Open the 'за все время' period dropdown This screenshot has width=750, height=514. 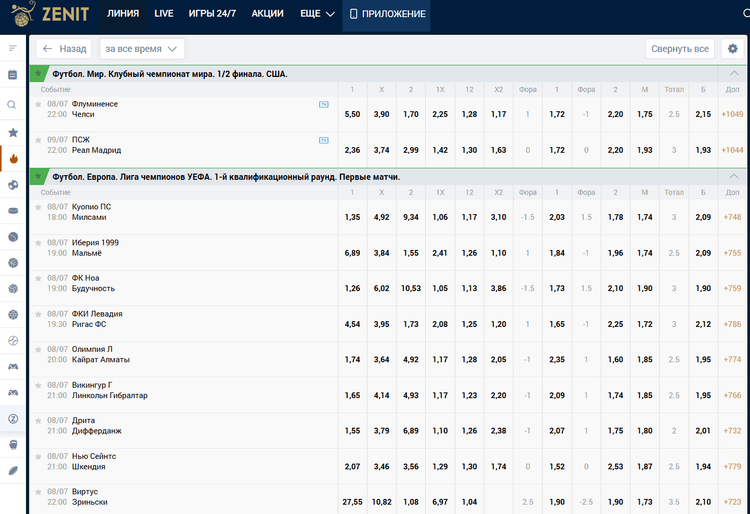coord(142,49)
